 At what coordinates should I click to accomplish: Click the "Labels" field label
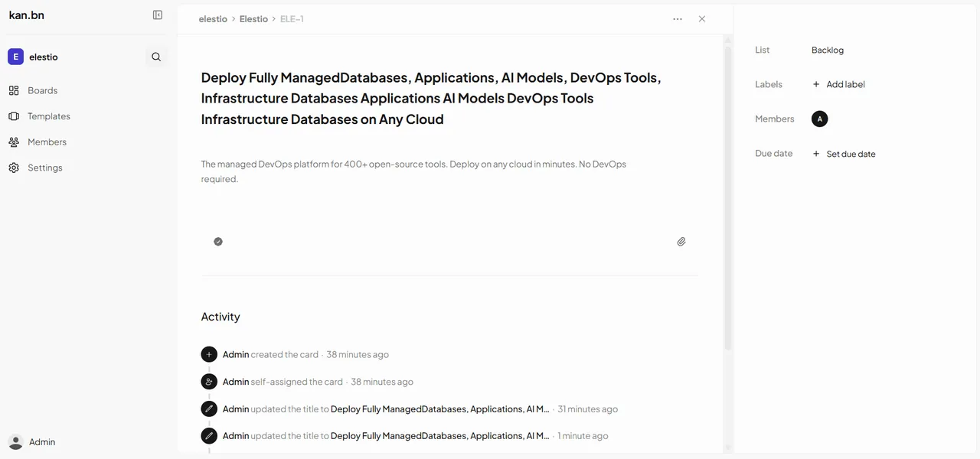coord(769,84)
